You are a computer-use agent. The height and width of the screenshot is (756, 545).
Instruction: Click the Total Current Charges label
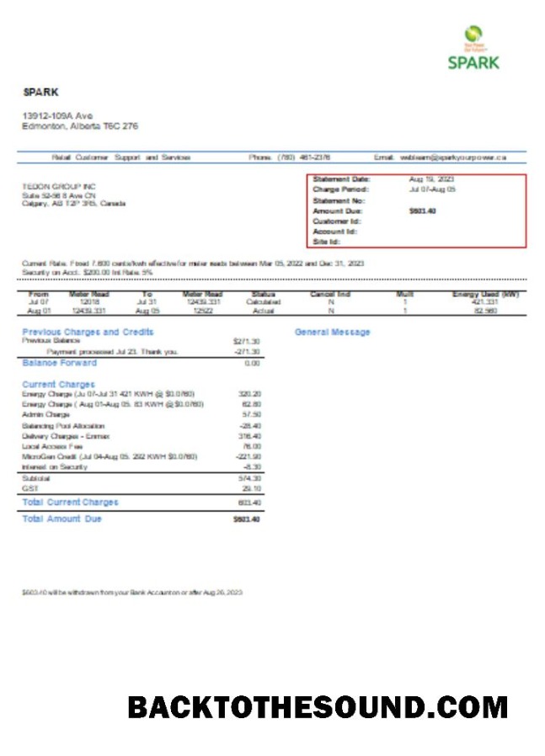click(70, 502)
